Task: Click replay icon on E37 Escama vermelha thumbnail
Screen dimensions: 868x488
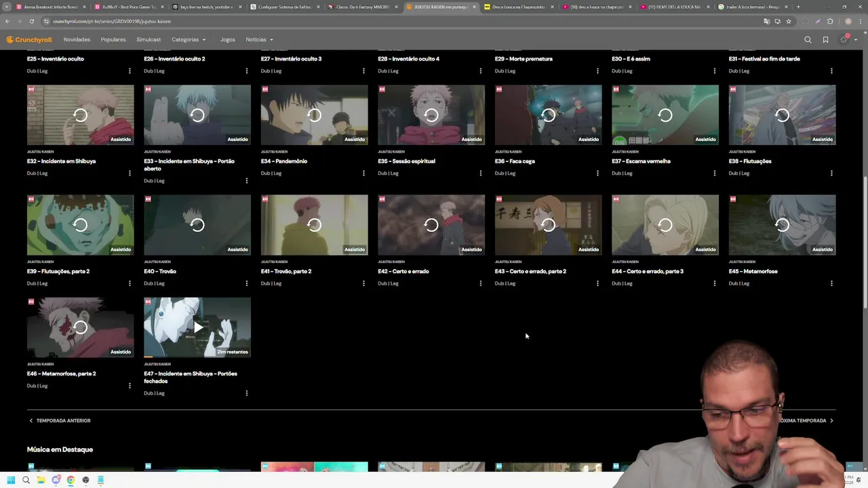Action: pos(665,115)
